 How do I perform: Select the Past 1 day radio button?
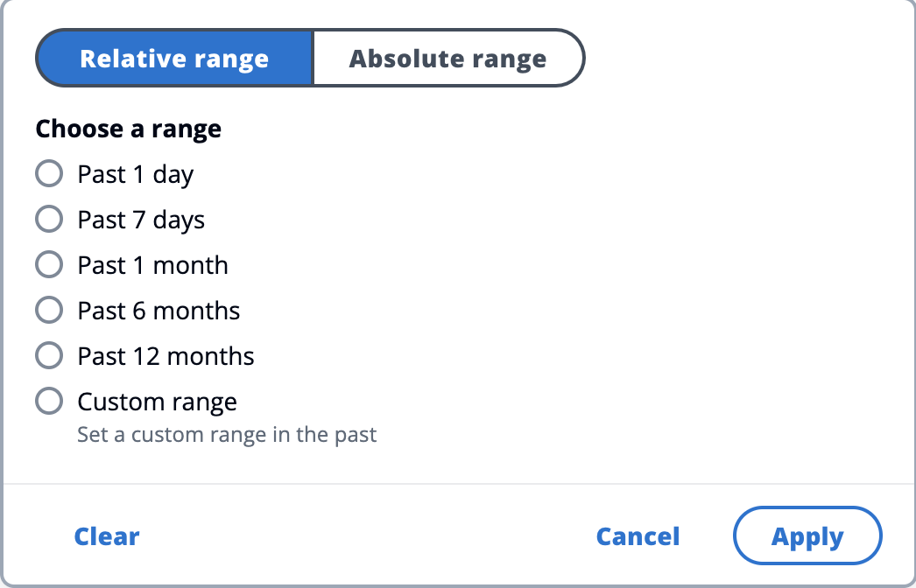coord(49,173)
